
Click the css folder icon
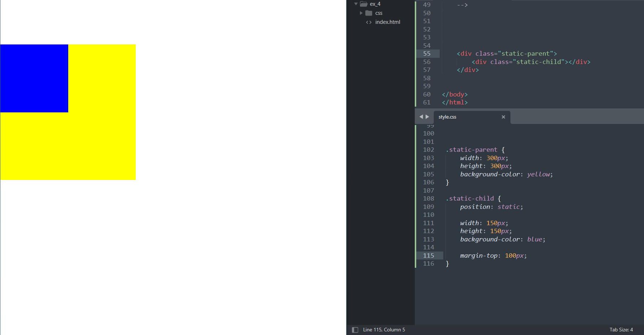(369, 13)
